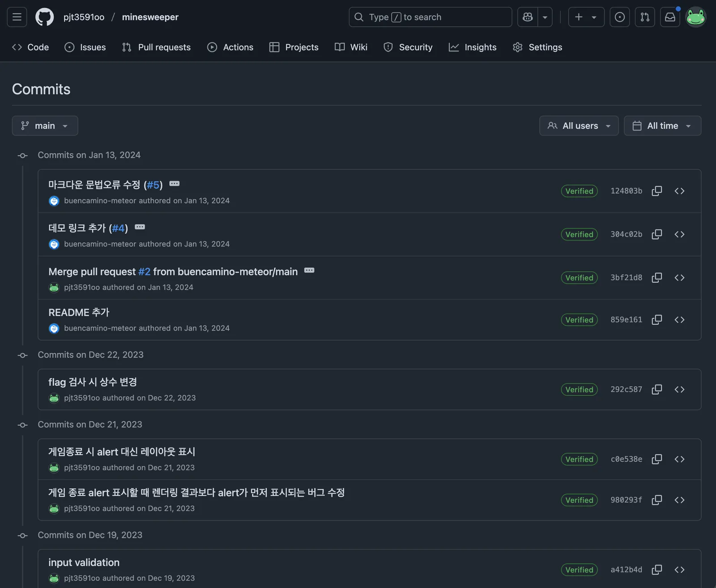716x588 pixels.
Task: Copy full SHA for commit 292c587
Action: tap(657, 389)
